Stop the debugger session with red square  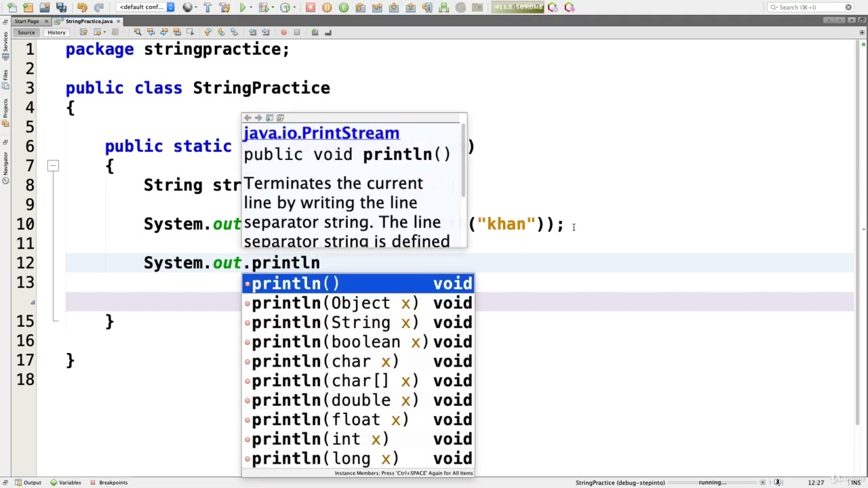[310, 7]
